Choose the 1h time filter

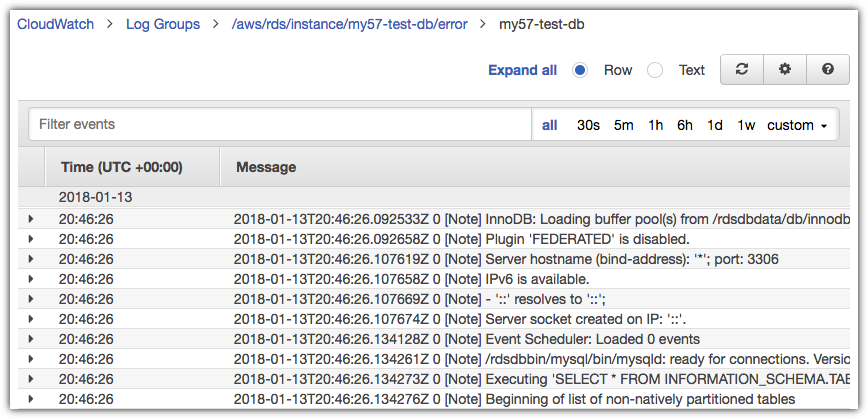click(655, 126)
